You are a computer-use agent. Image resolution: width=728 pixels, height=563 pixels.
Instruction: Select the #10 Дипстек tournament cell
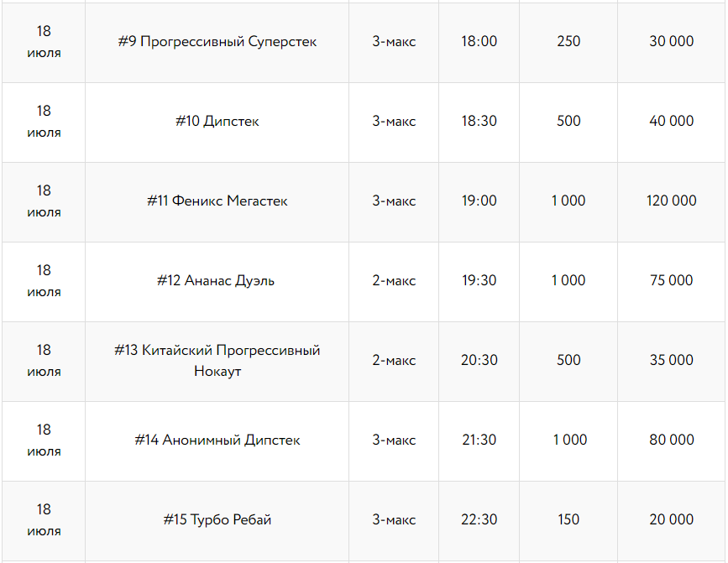(217, 121)
